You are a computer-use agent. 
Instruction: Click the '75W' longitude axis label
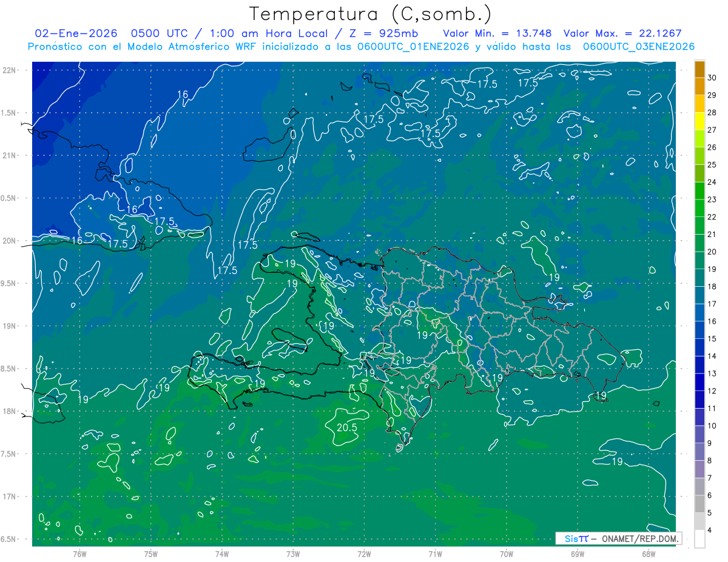click(x=151, y=554)
